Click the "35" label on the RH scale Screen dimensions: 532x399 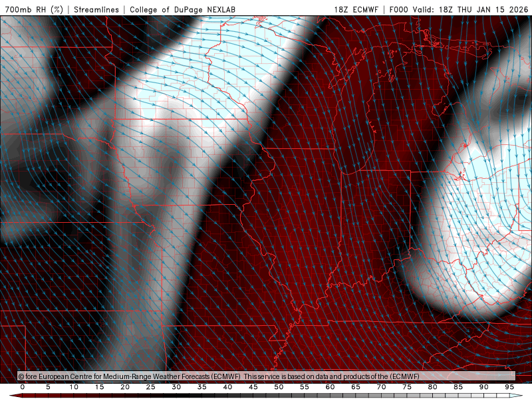tap(202, 387)
